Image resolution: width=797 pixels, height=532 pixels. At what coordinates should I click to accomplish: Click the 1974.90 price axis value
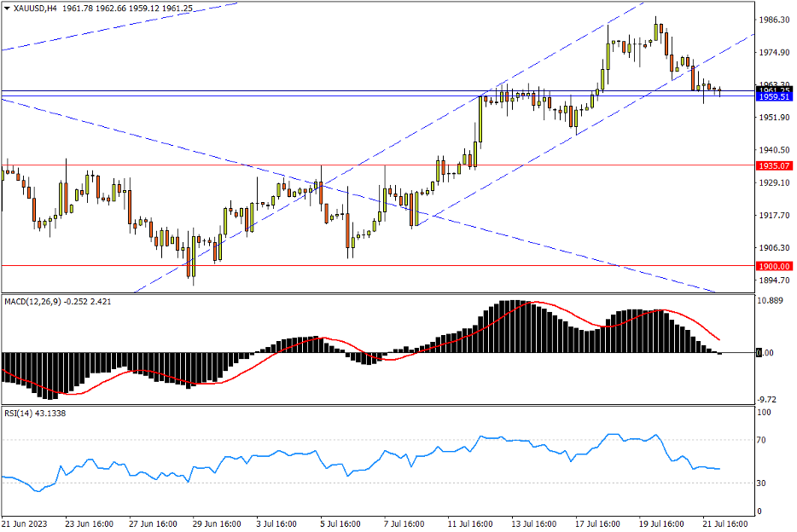(774, 53)
